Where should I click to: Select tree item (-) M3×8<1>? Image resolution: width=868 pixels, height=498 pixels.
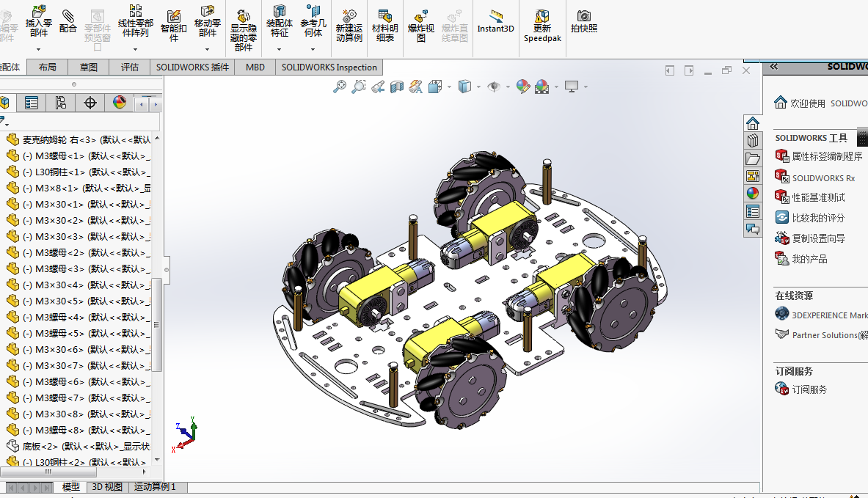click(x=78, y=188)
